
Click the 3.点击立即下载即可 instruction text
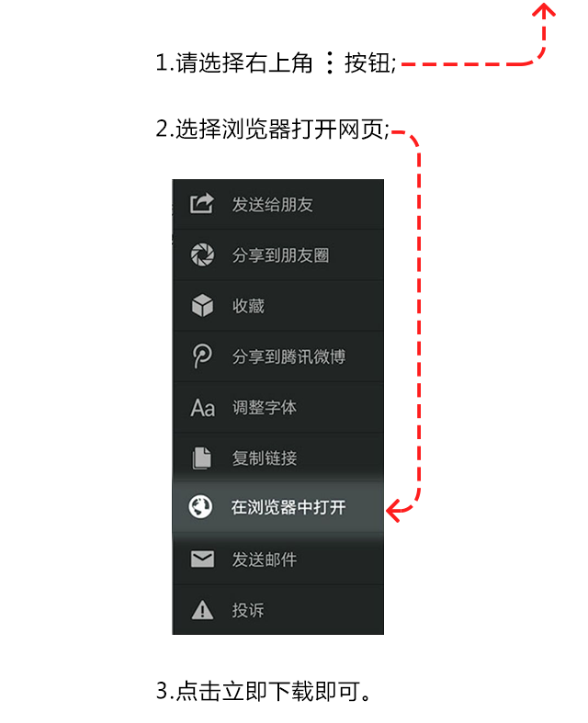pyautogui.click(x=264, y=691)
